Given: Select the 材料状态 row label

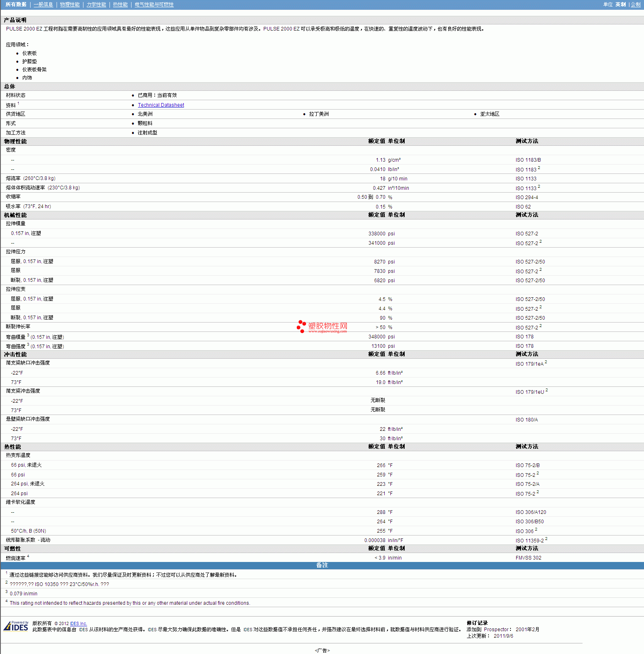Looking at the screenshot, I should tap(15, 95).
